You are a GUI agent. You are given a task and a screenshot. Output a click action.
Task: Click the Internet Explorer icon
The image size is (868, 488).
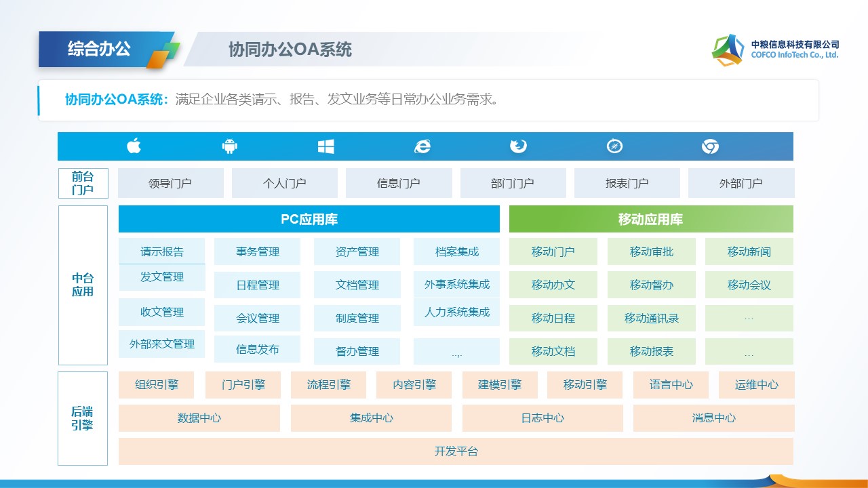422,146
